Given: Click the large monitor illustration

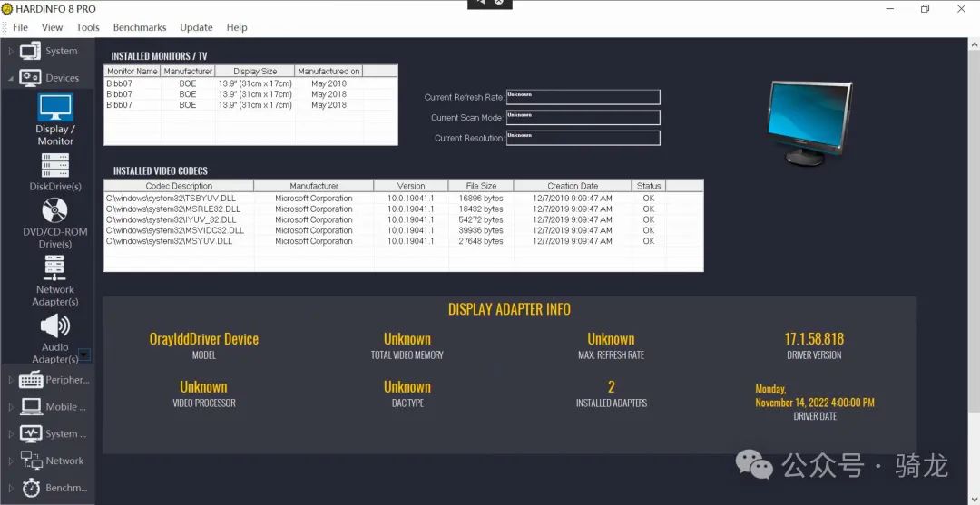Looking at the screenshot, I should (808, 123).
